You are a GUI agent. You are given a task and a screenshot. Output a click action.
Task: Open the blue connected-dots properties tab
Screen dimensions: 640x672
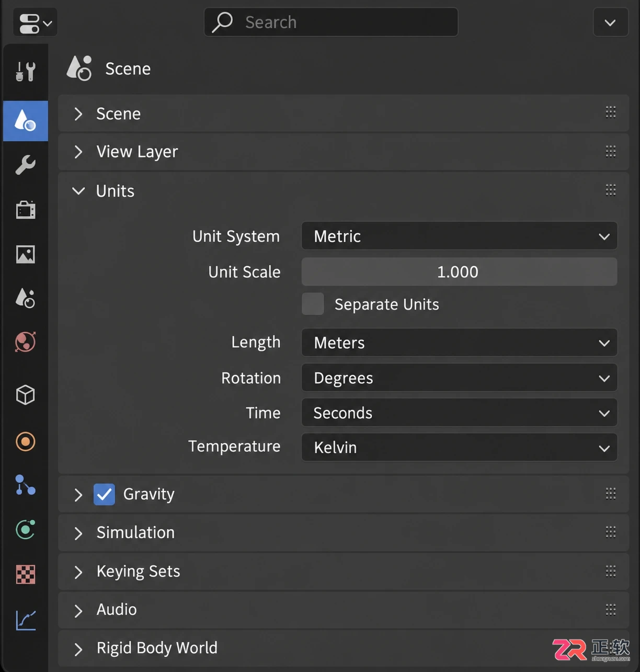coord(25,485)
